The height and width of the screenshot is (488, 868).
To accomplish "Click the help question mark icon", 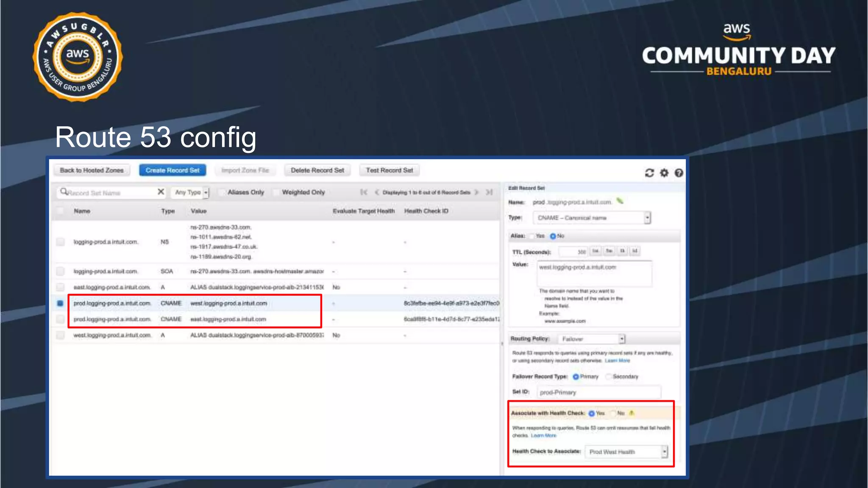I will (679, 173).
